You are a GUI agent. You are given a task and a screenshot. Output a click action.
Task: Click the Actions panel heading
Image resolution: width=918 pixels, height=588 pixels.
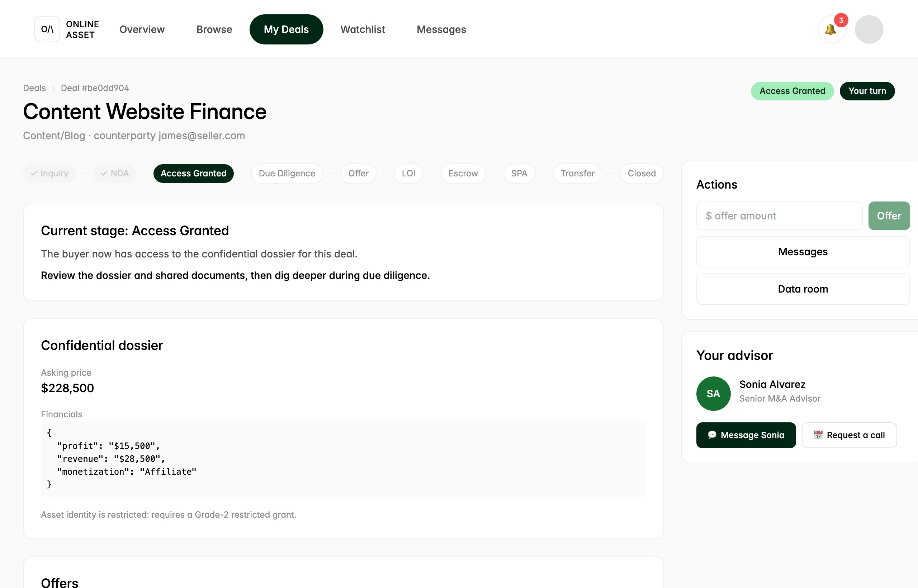click(x=716, y=184)
